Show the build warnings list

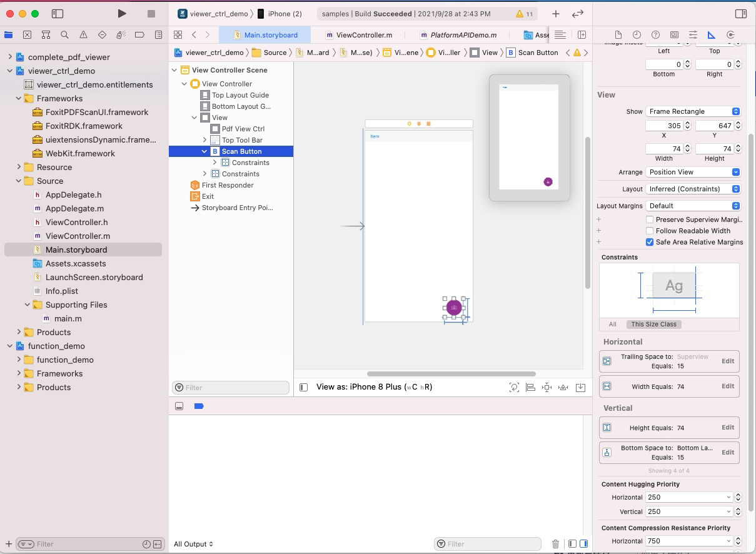pyautogui.click(x=524, y=13)
